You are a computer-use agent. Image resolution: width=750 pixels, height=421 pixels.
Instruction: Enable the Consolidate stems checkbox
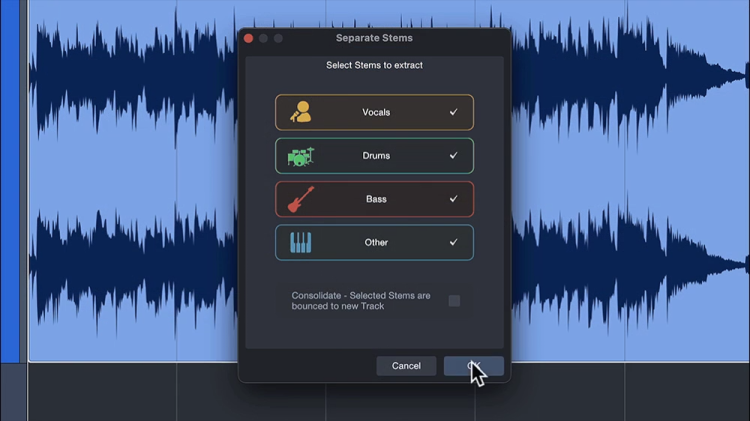pos(454,301)
